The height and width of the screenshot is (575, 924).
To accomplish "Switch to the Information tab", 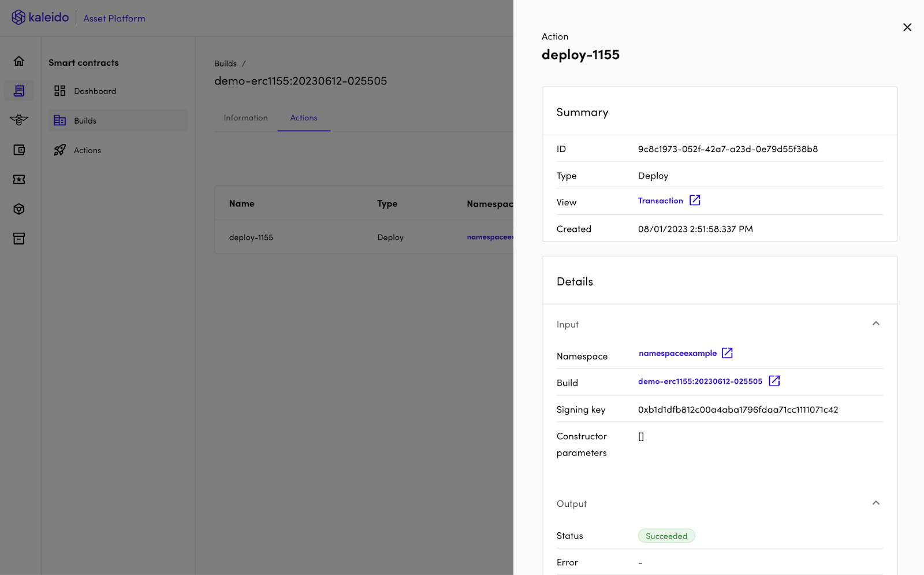I will coord(245,117).
